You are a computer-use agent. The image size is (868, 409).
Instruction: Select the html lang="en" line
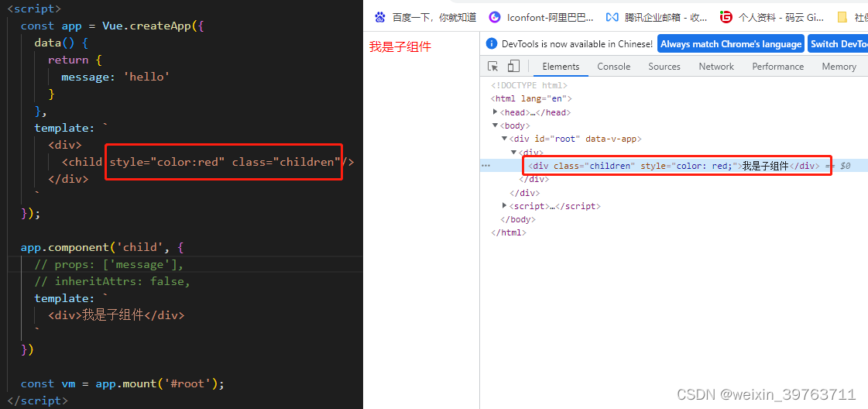tap(531, 98)
